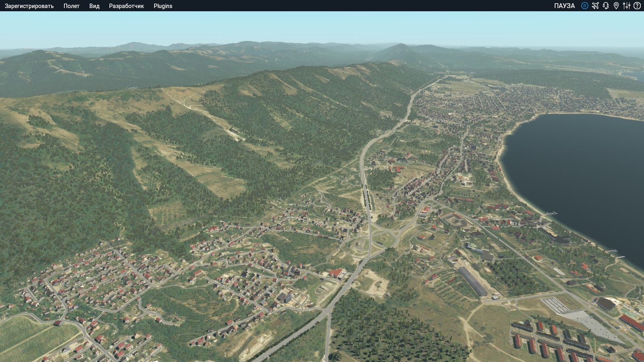The image size is (644, 362).
Task: Open settings via the sliders icon
Action: click(627, 6)
